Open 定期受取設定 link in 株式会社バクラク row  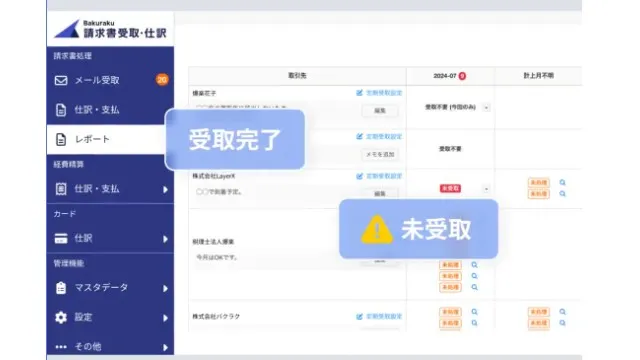click(384, 316)
